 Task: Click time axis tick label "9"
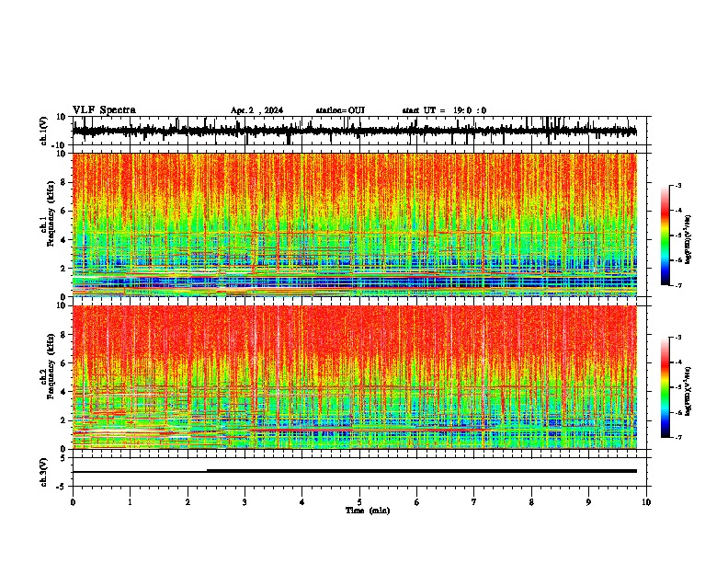click(x=588, y=502)
